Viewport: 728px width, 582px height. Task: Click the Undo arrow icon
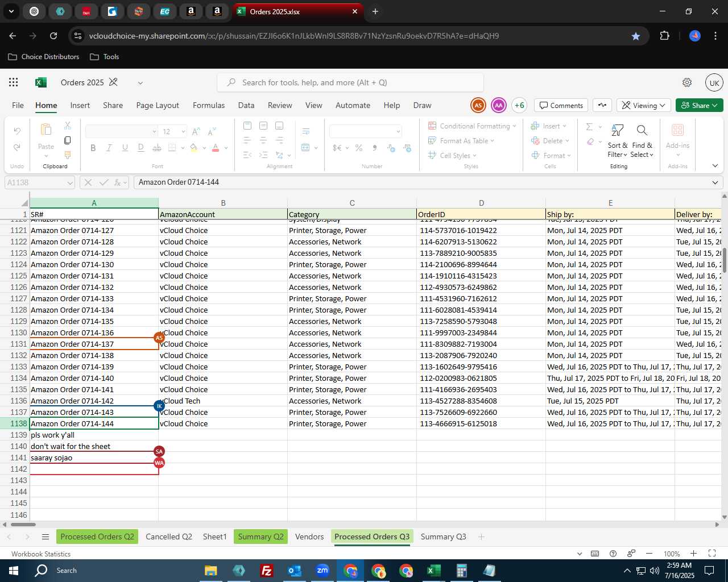tap(17, 131)
